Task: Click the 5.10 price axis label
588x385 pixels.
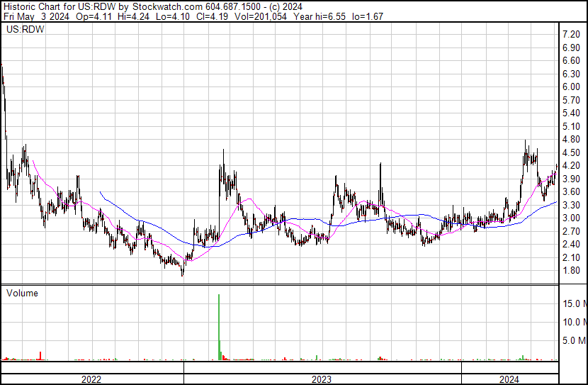Action: (572, 126)
